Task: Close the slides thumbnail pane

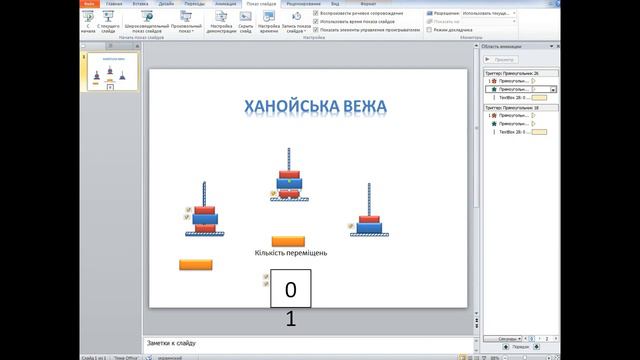Action: (137, 46)
